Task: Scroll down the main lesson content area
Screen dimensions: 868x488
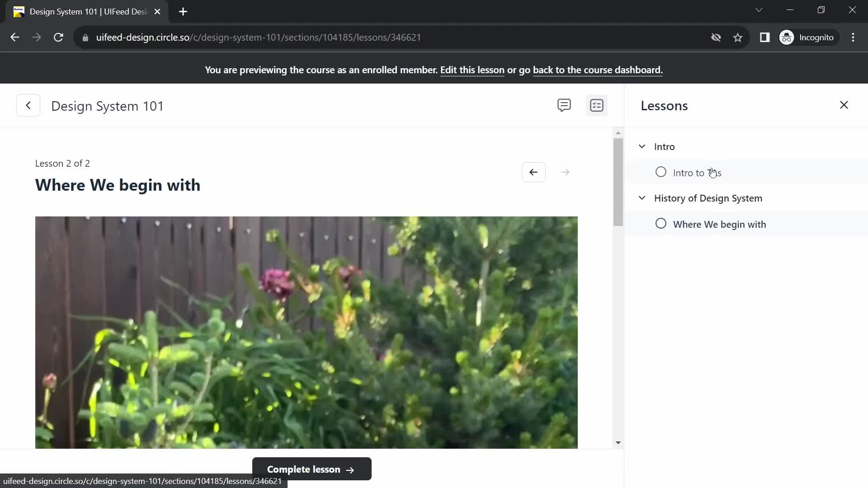Action: 619,444
